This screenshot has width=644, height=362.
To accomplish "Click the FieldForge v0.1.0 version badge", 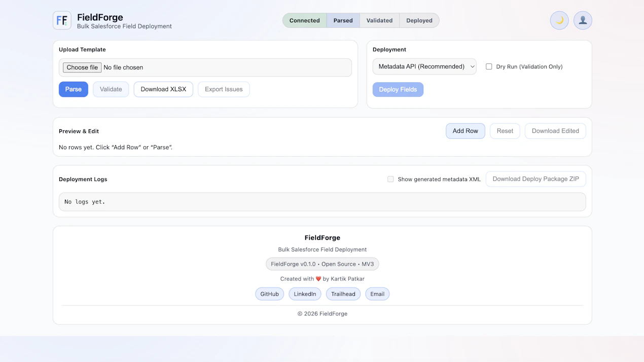I will pos(322,264).
